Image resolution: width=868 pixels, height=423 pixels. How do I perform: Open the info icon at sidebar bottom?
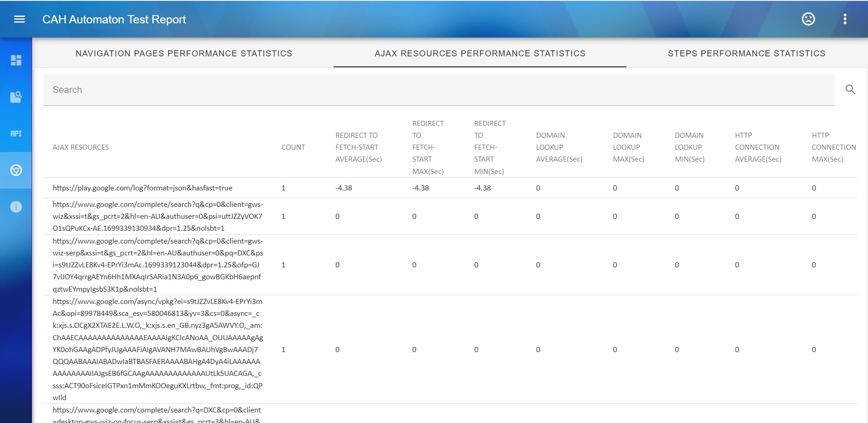(x=16, y=206)
